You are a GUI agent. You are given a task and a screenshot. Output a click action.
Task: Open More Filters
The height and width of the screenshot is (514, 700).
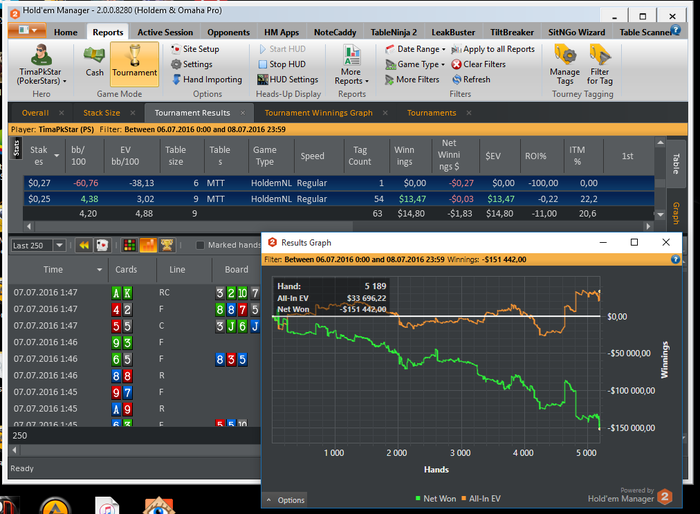[x=412, y=79]
